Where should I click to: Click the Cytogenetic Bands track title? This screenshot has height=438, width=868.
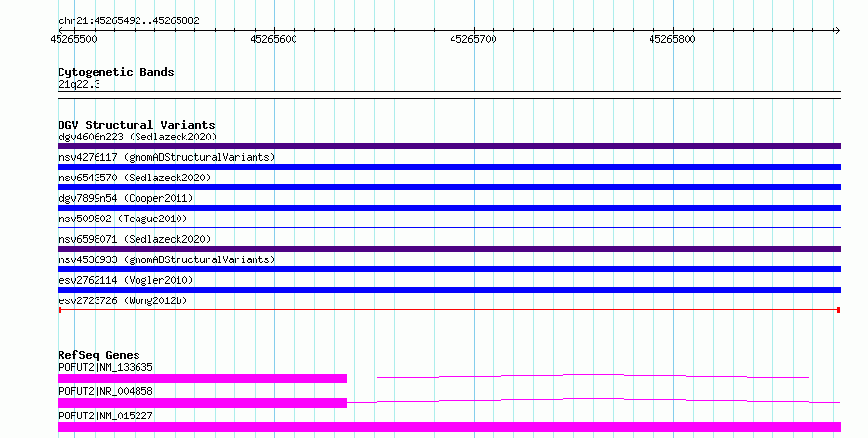pyautogui.click(x=116, y=72)
